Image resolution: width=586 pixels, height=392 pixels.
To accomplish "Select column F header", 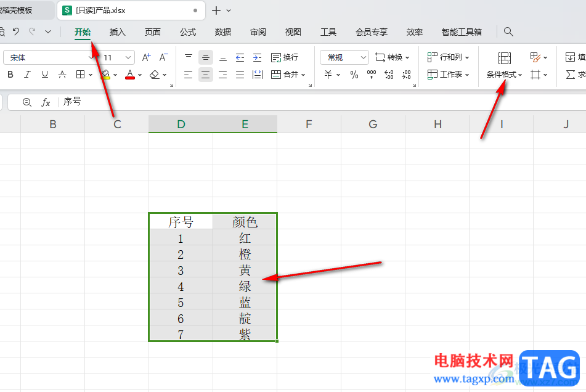I will [309, 124].
